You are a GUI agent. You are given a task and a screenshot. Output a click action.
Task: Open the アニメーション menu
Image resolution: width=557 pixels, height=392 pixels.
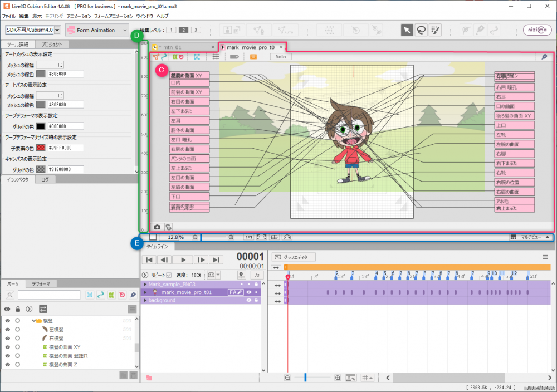(x=79, y=16)
